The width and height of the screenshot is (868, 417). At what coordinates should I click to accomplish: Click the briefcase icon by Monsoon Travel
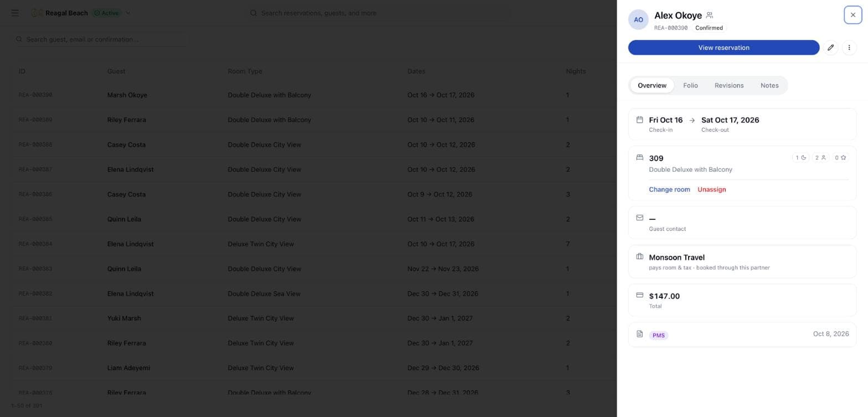click(639, 256)
